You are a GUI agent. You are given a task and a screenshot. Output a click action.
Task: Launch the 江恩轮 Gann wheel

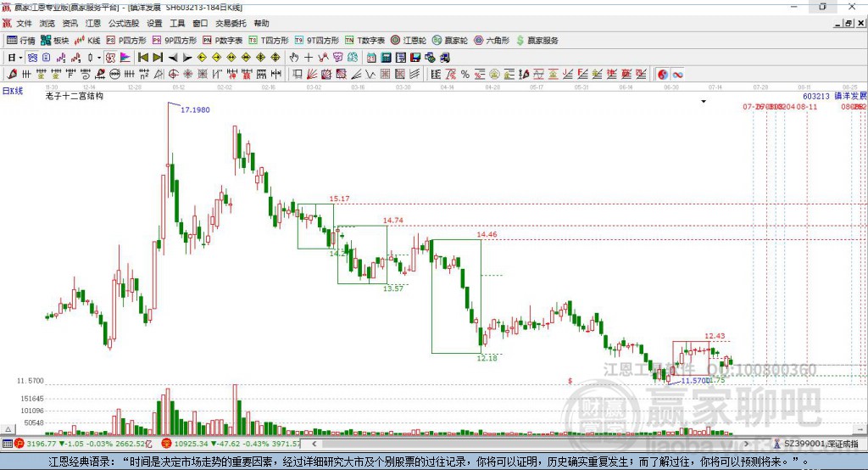tap(408, 40)
